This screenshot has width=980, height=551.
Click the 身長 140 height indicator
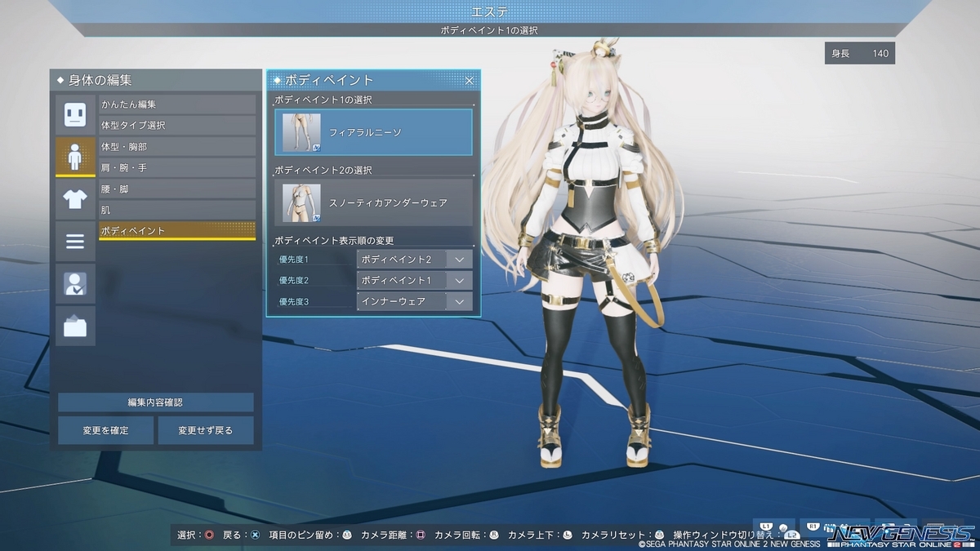point(860,54)
